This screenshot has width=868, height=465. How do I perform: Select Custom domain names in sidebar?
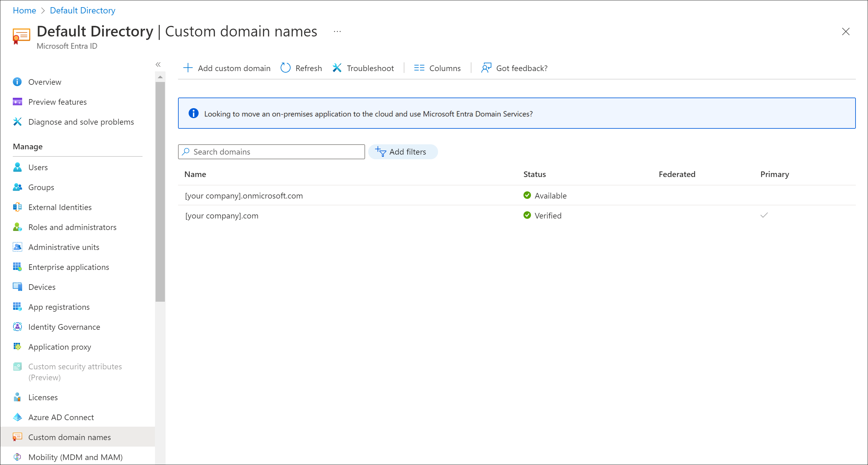(78, 437)
